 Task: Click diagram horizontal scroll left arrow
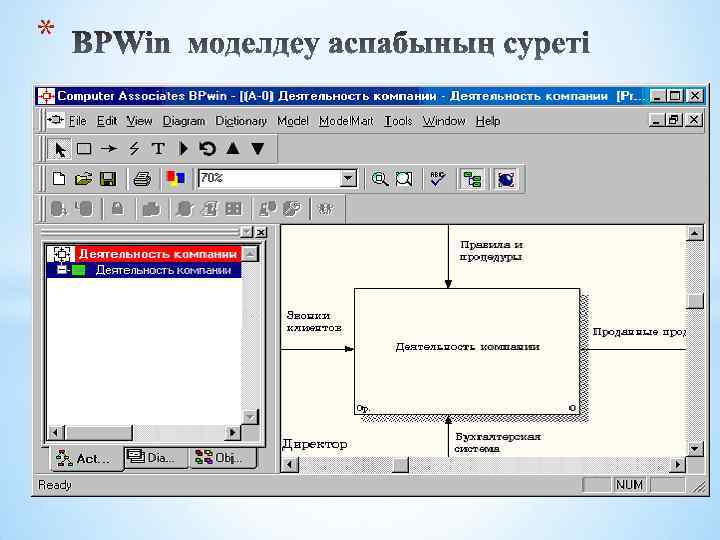coord(289,465)
